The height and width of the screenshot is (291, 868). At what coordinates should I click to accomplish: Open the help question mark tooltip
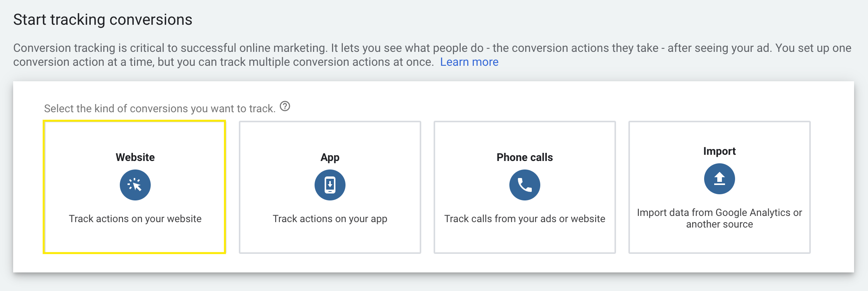coord(285,106)
